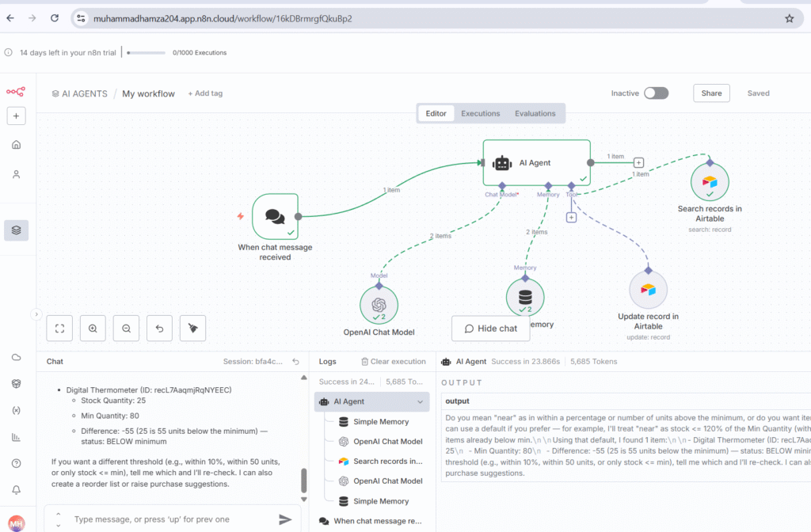Click the send message arrow icon
811x532 pixels.
click(285, 519)
